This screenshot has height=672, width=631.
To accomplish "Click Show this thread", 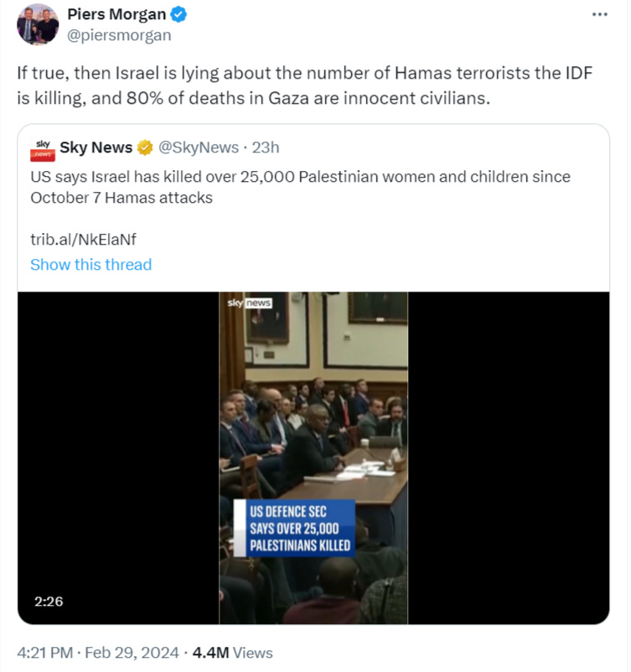I will (91, 265).
